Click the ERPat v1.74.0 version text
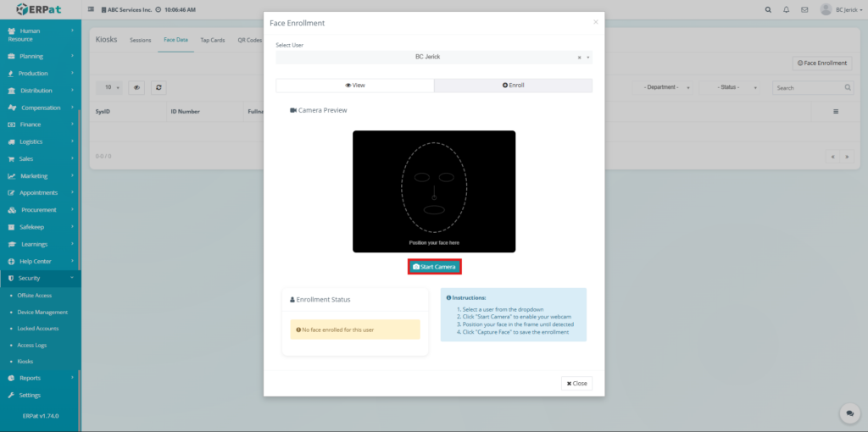 coord(41,415)
